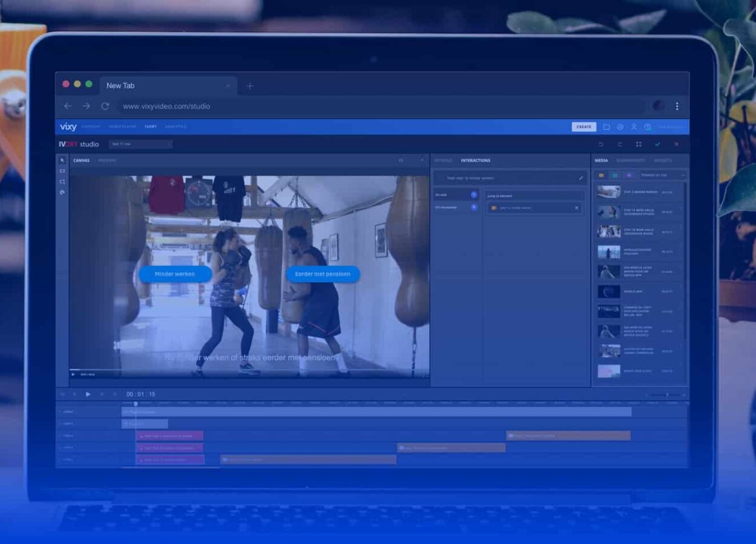756x544 pixels.
Task: Open the last tab in media panel
Action: point(663,161)
